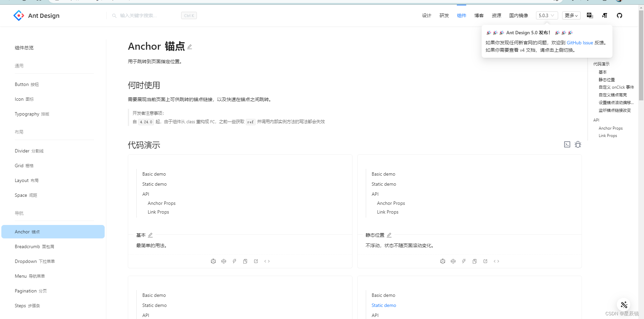The width and height of the screenshot is (644, 319).
Task: Open 基本 demo in StackBlitz lightning icon
Action: point(234,261)
